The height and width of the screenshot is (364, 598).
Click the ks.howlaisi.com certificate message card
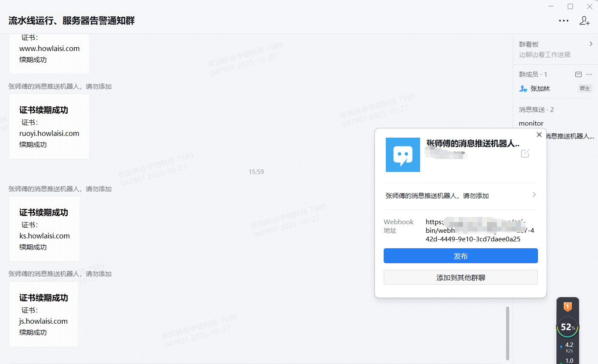(x=45, y=229)
